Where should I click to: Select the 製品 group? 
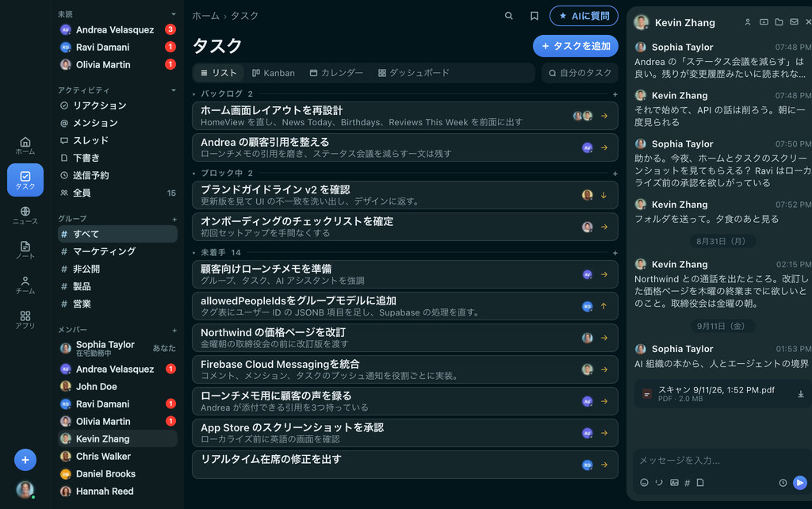click(x=117, y=286)
